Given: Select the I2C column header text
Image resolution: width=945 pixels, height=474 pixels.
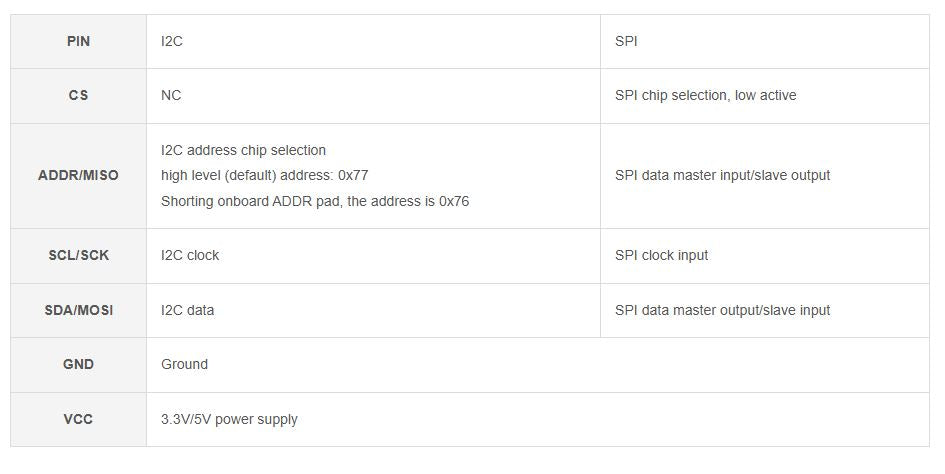Looking at the screenshot, I should click(x=172, y=42).
